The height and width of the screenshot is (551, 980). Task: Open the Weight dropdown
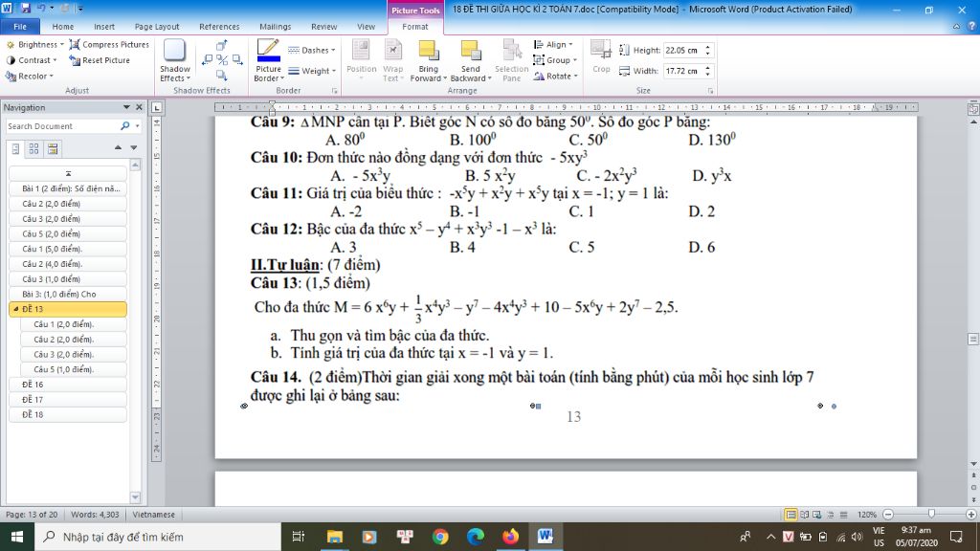312,71
